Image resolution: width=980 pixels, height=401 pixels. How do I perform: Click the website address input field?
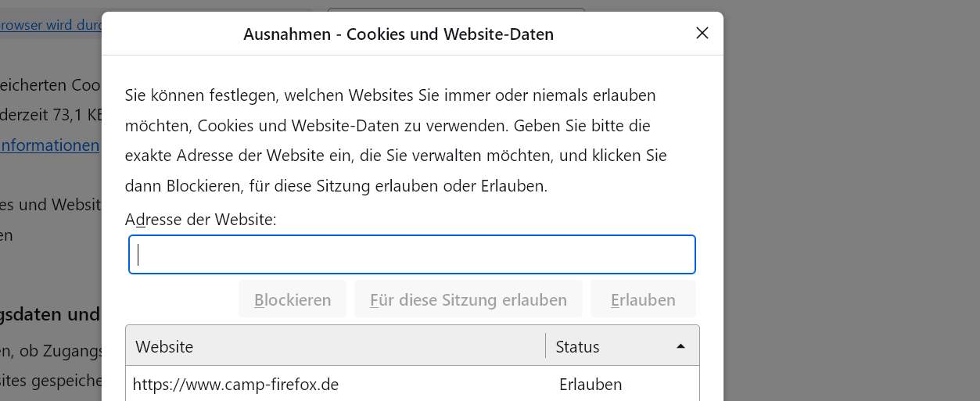click(x=412, y=255)
